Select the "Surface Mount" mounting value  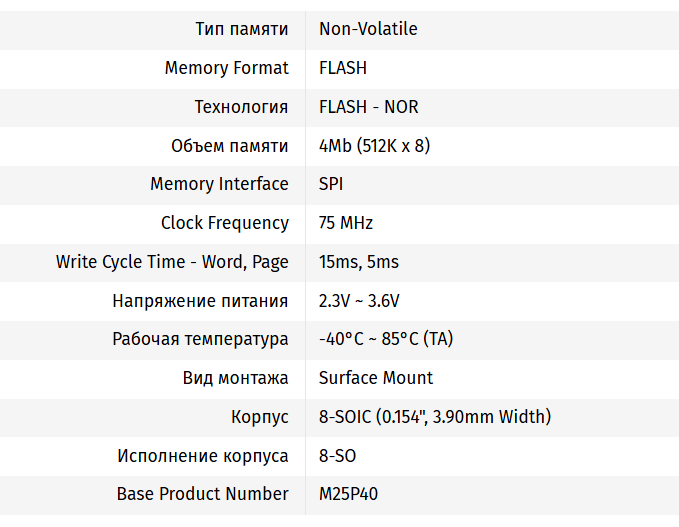pyautogui.click(x=376, y=378)
